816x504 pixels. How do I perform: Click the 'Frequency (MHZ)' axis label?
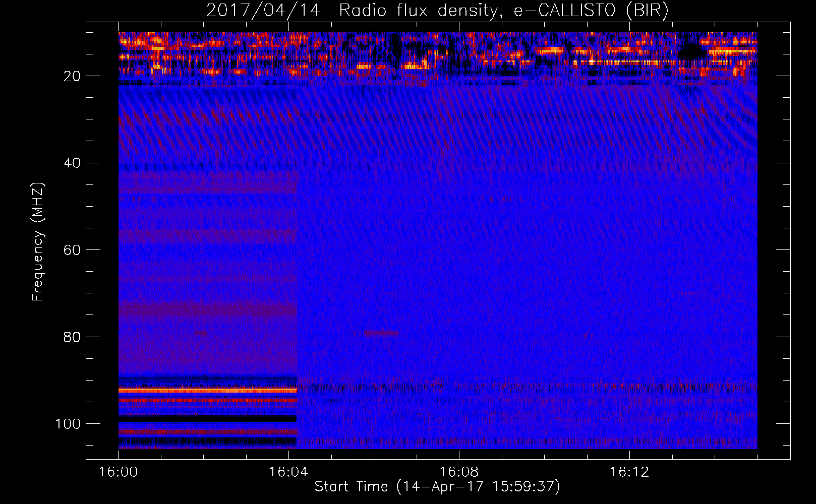[38, 242]
